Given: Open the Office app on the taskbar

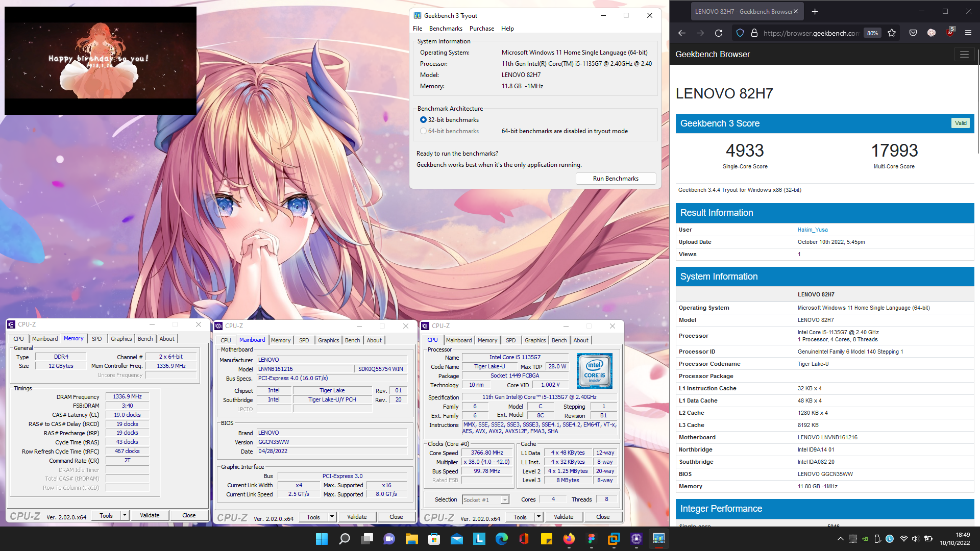Looking at the screenshot, I should coord(524,539).
